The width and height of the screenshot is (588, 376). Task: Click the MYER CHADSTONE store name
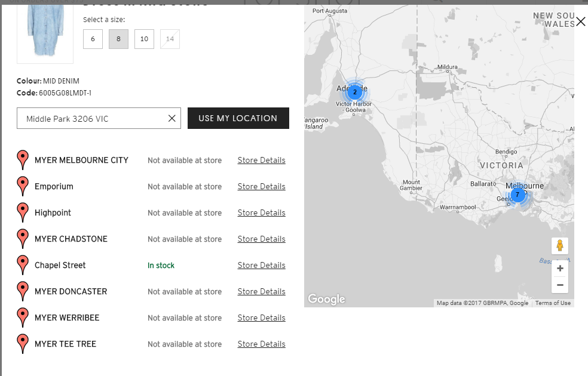click(71, 239)
